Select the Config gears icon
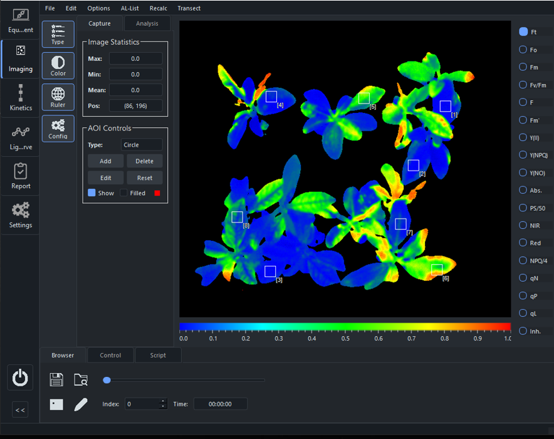This screenshot has height=439, width=554. tap(58, 129)
